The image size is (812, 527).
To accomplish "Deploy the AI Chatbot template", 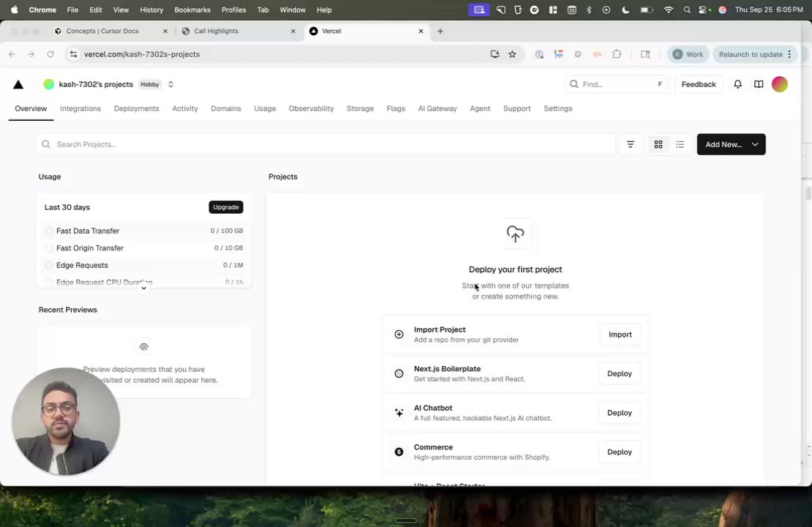I will tap(620, 413).
